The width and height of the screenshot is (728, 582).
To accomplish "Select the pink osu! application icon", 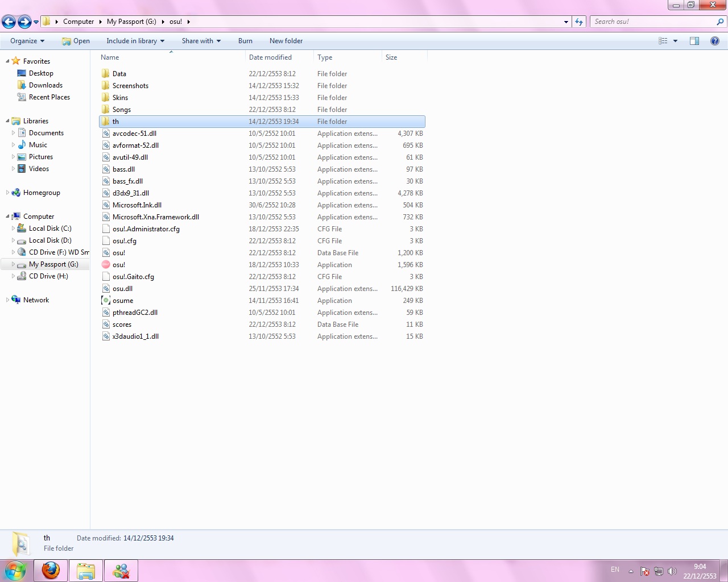I will [x=106, y=264].
